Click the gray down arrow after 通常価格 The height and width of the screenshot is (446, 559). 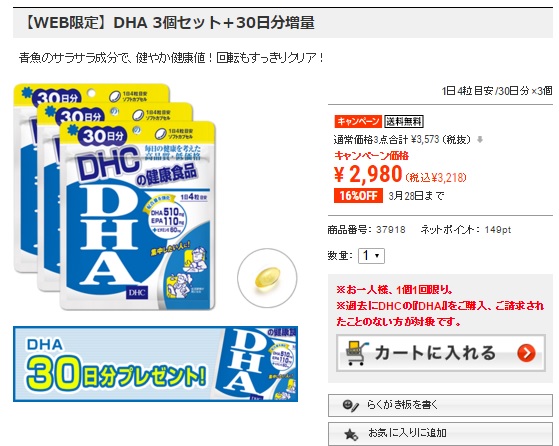480,140
